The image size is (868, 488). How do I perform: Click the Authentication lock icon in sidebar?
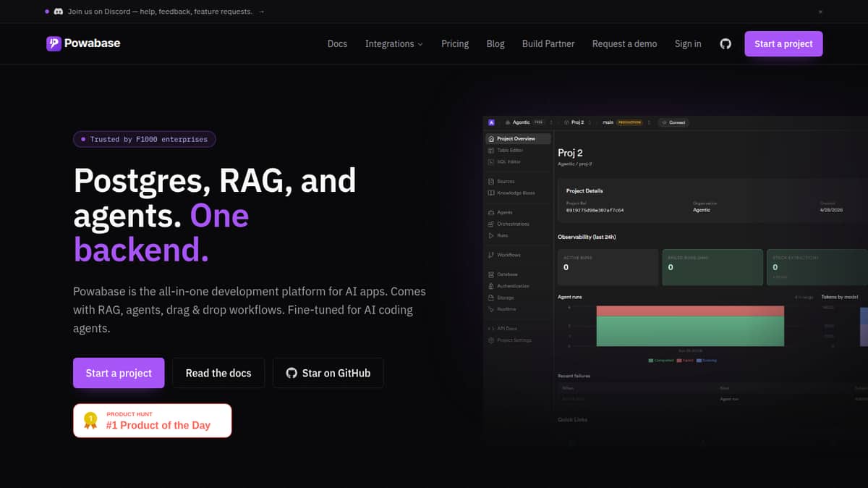pos(491,286)
